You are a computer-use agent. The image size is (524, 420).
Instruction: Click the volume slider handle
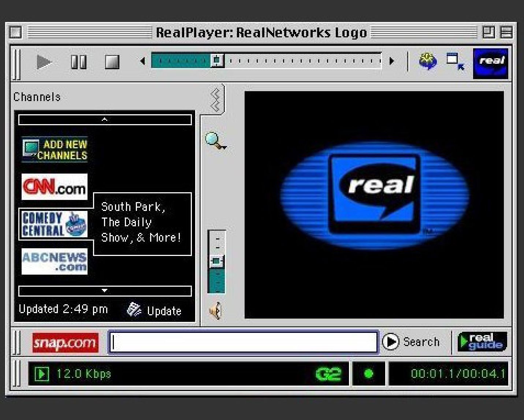[216, 261]
